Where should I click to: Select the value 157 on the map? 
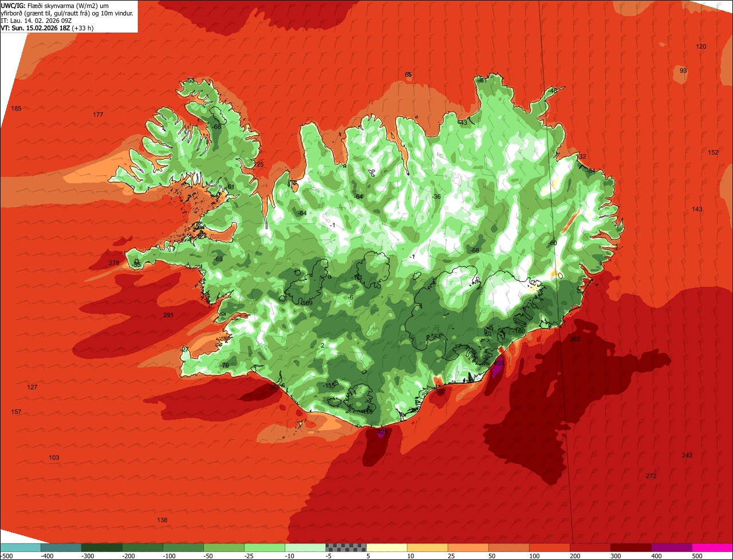point(16,412)
